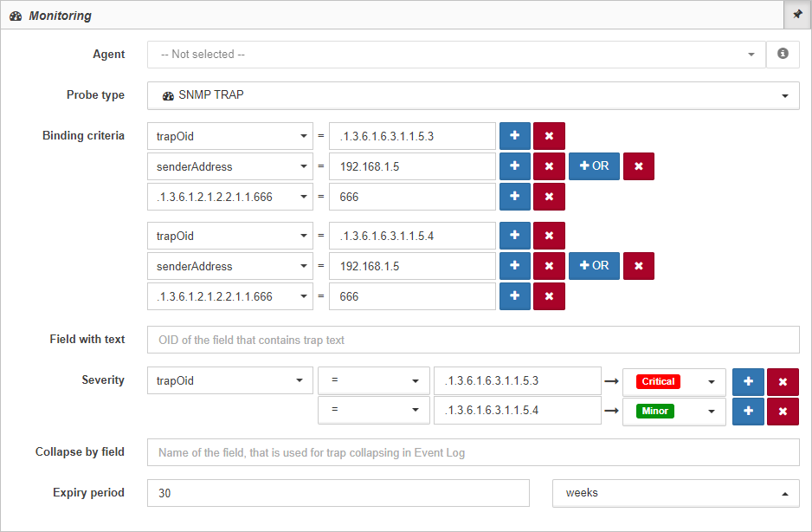Remove the first trapOid .1.3.6.1.6.3.1.1.5.3 binding row
Image resolution: width=812 pixels, height=532 pixels.
click(x=549, y=136)
